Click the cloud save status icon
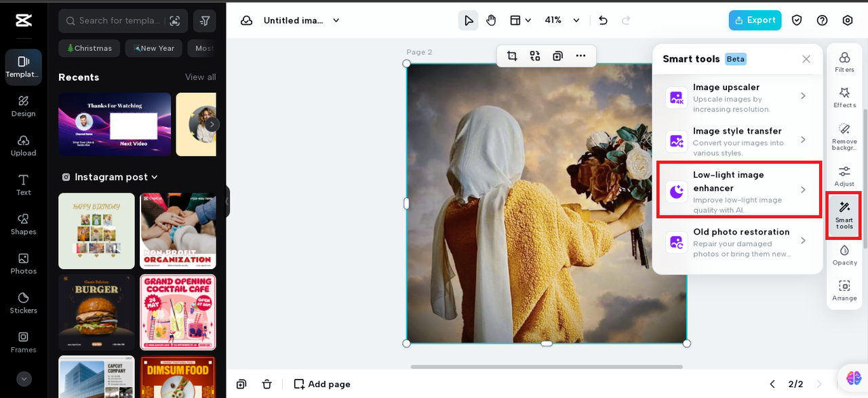Viewport: 868px width, 398px height. (247, 20)
